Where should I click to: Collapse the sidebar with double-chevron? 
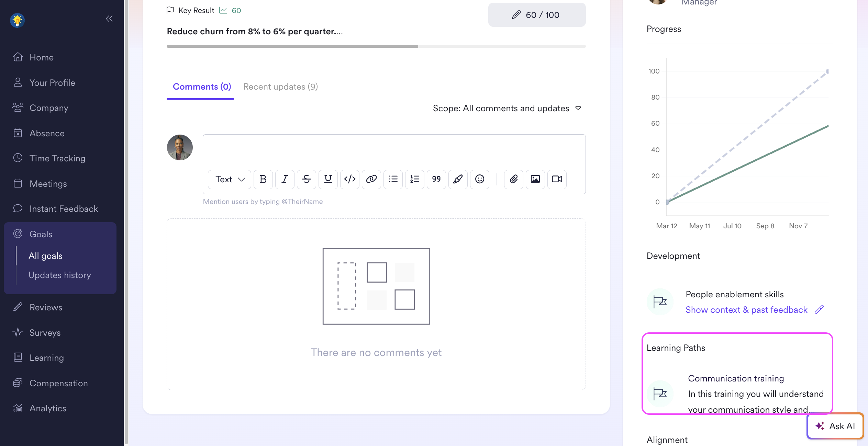click(109, 19)
